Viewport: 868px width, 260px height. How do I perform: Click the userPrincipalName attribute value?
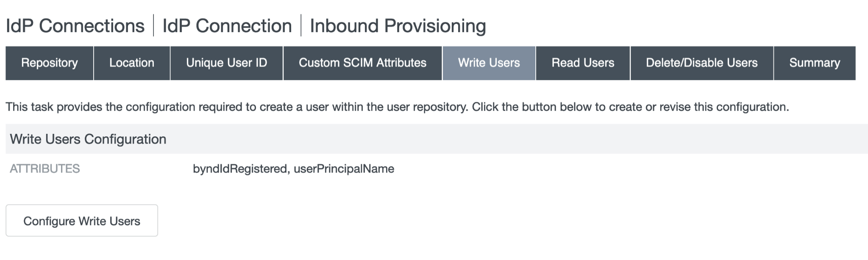344,169
